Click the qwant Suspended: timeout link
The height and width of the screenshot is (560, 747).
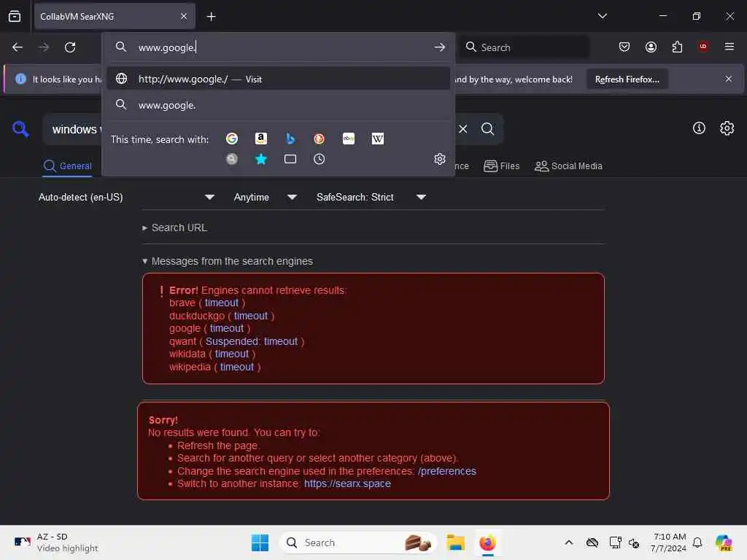coord(252,341)
